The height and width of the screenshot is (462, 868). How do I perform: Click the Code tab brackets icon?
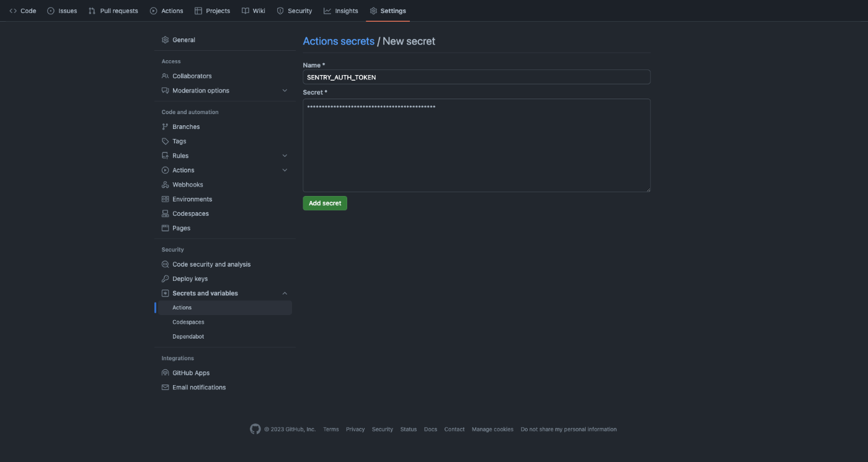(13, 11)
